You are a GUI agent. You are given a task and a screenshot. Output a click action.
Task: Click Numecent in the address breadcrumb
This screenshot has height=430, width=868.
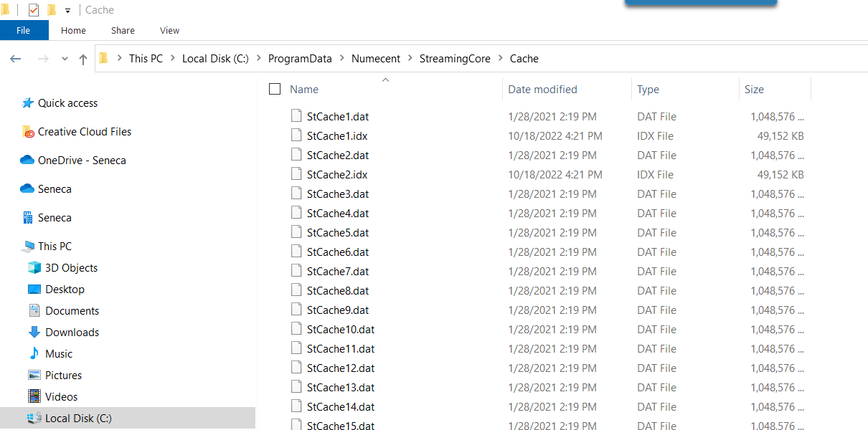pos(376,59)
